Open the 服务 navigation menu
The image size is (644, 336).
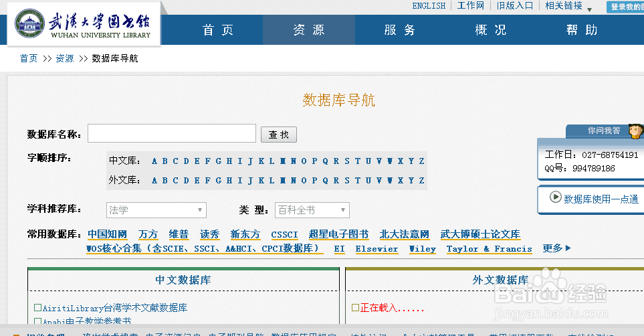coord(400,30)
